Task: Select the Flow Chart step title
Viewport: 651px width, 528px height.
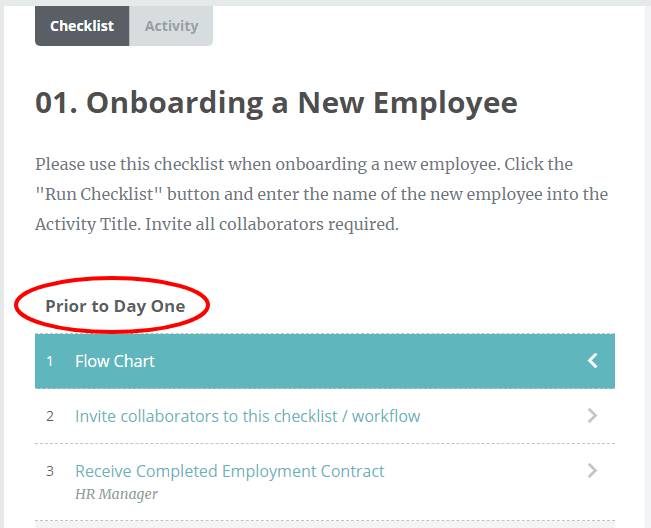Action: pyautogui.click(x=115, y=361)
